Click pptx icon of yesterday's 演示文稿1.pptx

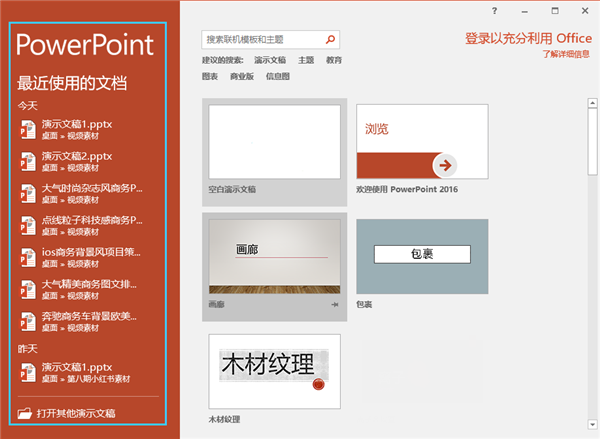[x=28, y=372]
